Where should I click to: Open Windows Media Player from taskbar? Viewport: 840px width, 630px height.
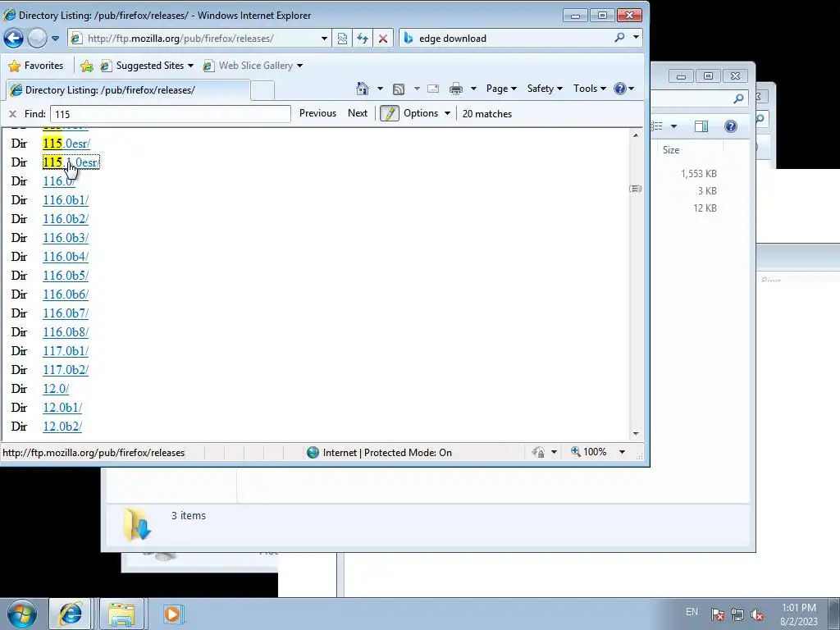(172, 614)
